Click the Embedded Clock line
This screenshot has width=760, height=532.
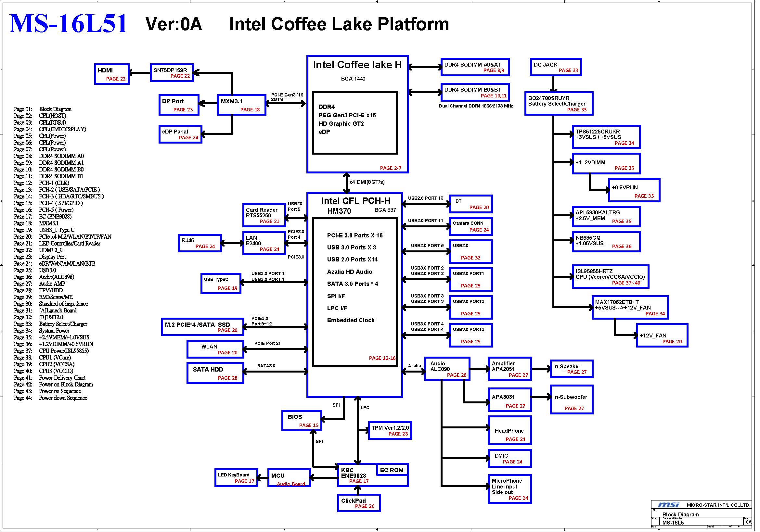point(351,320)
